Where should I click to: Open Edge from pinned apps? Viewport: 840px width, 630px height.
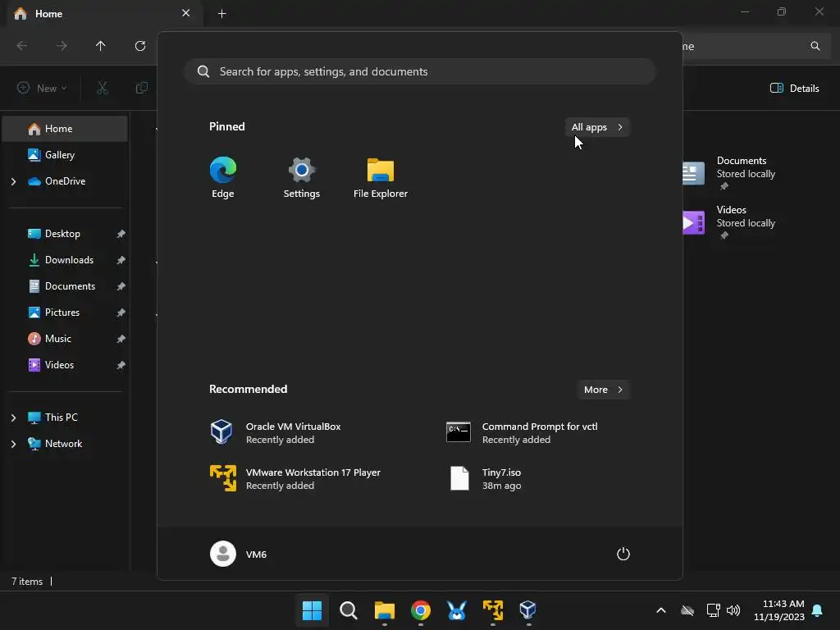pyautogui.click(x=223, y=178)
